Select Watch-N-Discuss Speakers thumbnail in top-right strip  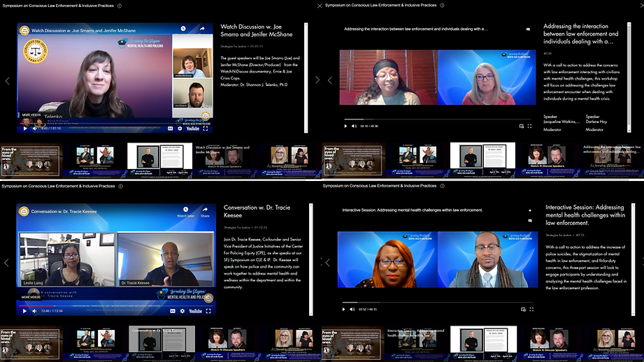(x=548, y=159)
